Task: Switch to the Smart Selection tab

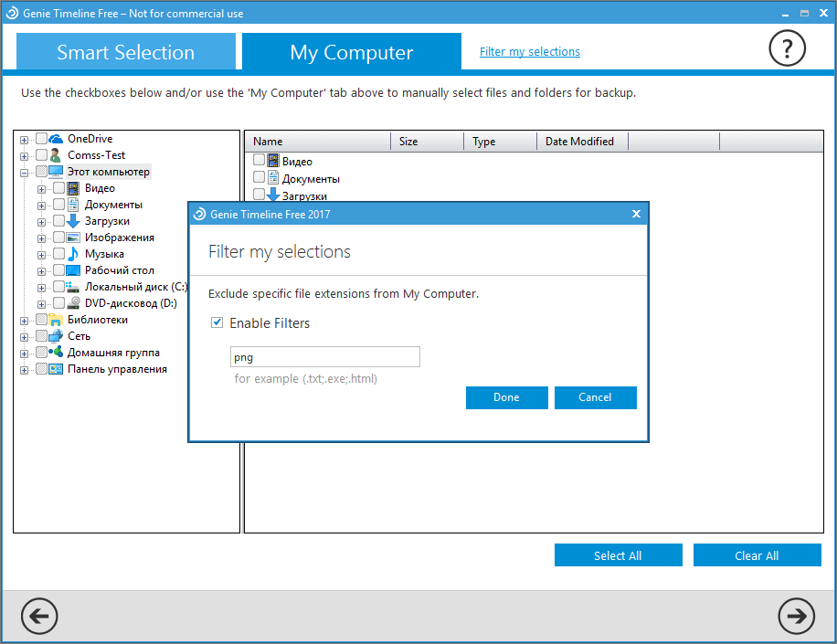Action: click(x=126, y=52)
